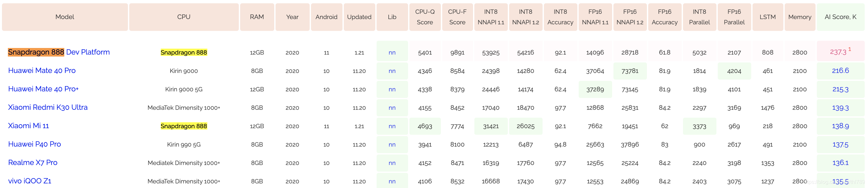868x188 pixels.
Task: Sort by the Android column header
Action: click(x=326, y=17)
